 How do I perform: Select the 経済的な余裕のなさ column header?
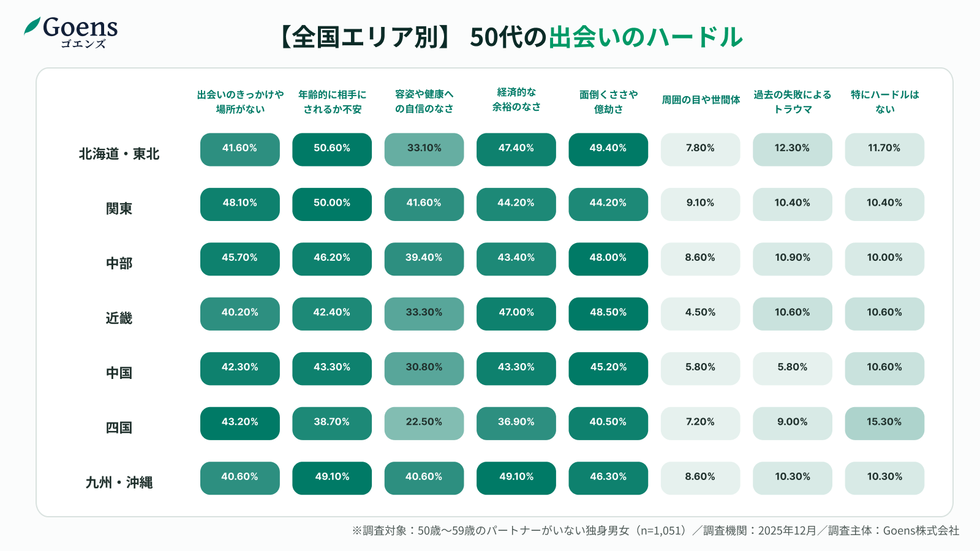tap(516, 99)
